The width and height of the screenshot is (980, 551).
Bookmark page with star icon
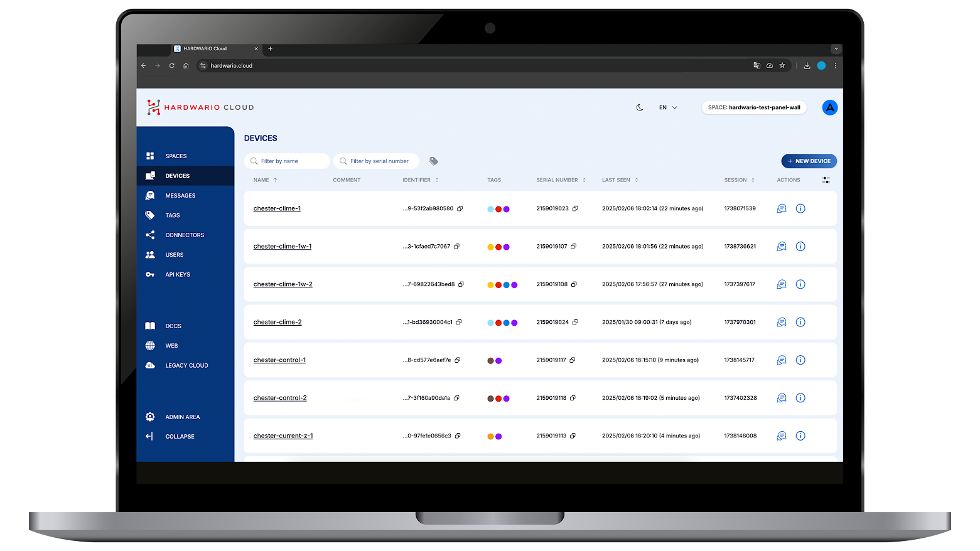[x=782, y=65]
